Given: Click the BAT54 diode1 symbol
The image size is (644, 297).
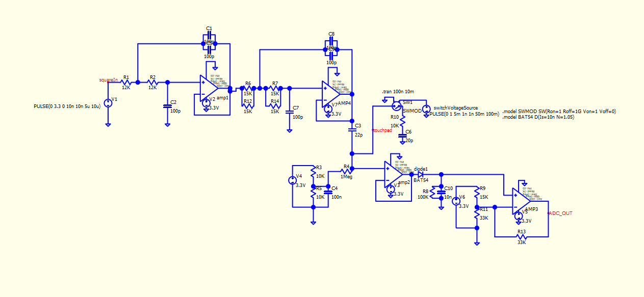Looking at the screenshot, I should (x=421, y=174).
